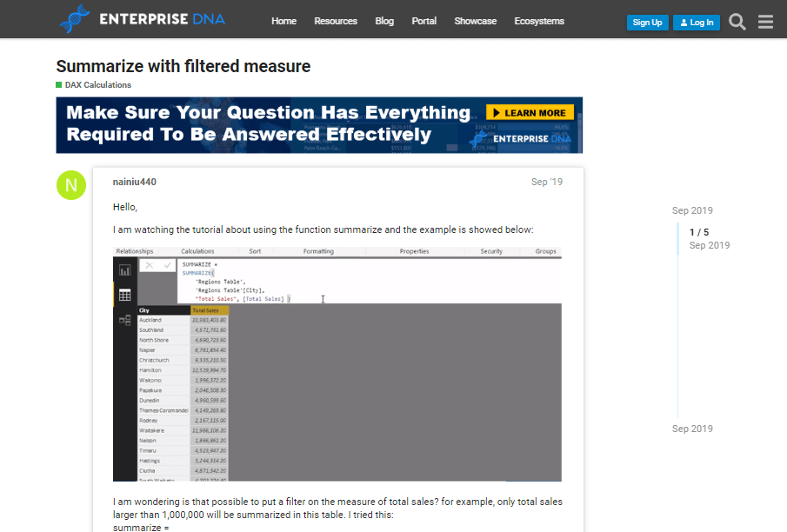Open the DAX Calculations category link
The height and width of the screenshot is (532, 787).
98,85
